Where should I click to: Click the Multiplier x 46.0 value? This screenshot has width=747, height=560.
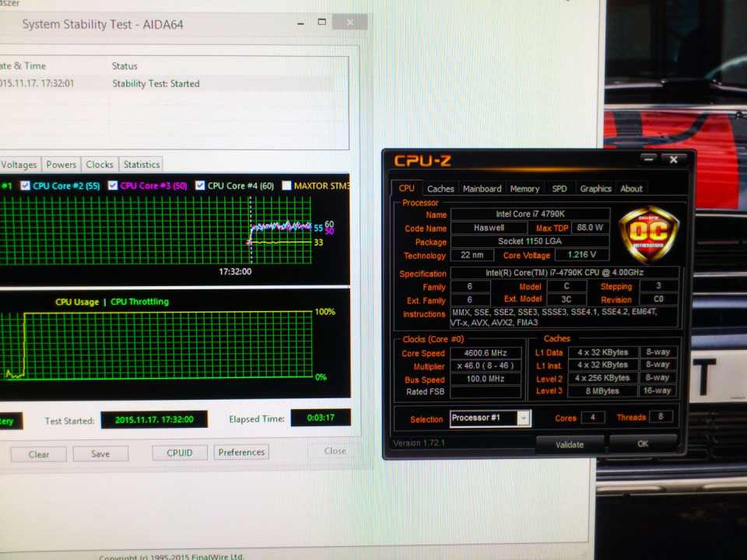pyautogui.click(x=486, y=366)
